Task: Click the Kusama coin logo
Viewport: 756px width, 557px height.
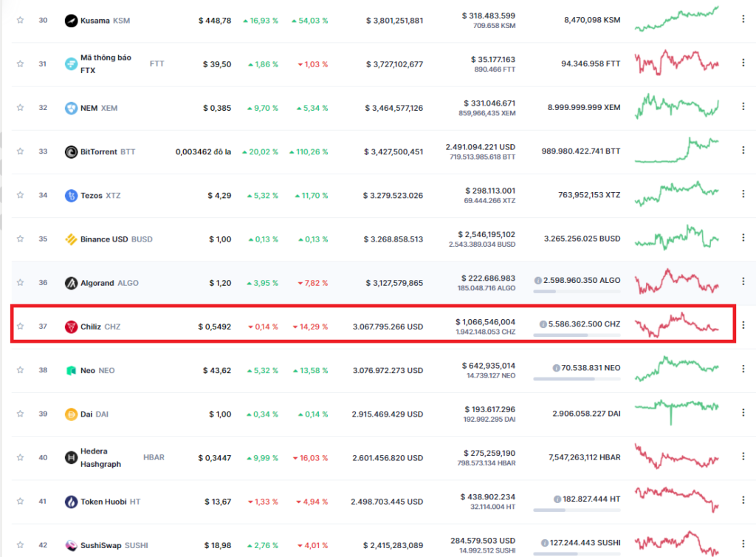Action: pyautogui.click(x=71, y=21)
